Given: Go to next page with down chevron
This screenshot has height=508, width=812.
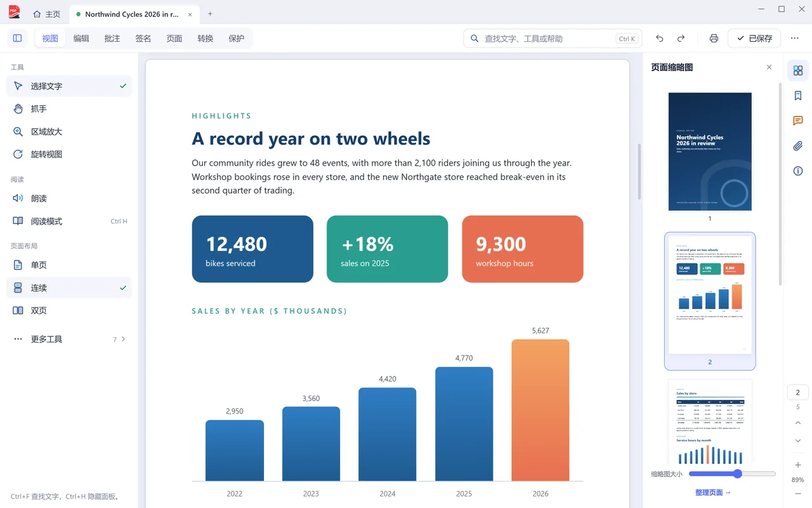Looking at the screenshot, I should [x=798, y=441].
